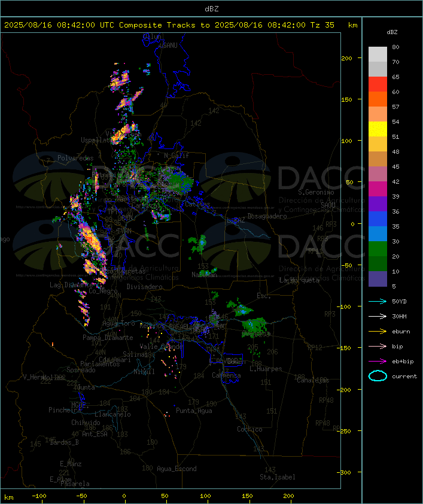This screenshot has width=423, height=504.
Task: Select the orange 57-60 dBZ swatch
Action: pos(378,99)
